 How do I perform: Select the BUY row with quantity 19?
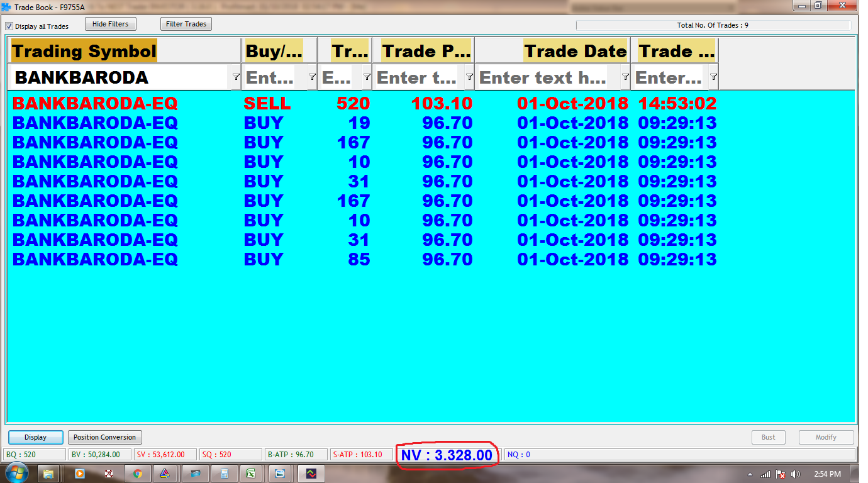(364, 123)
